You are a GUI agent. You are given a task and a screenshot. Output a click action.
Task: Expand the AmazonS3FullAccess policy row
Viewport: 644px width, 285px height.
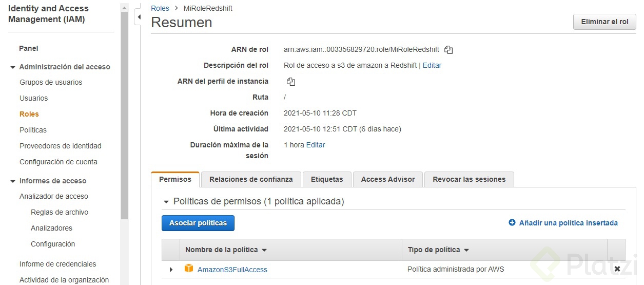point(171,269)
